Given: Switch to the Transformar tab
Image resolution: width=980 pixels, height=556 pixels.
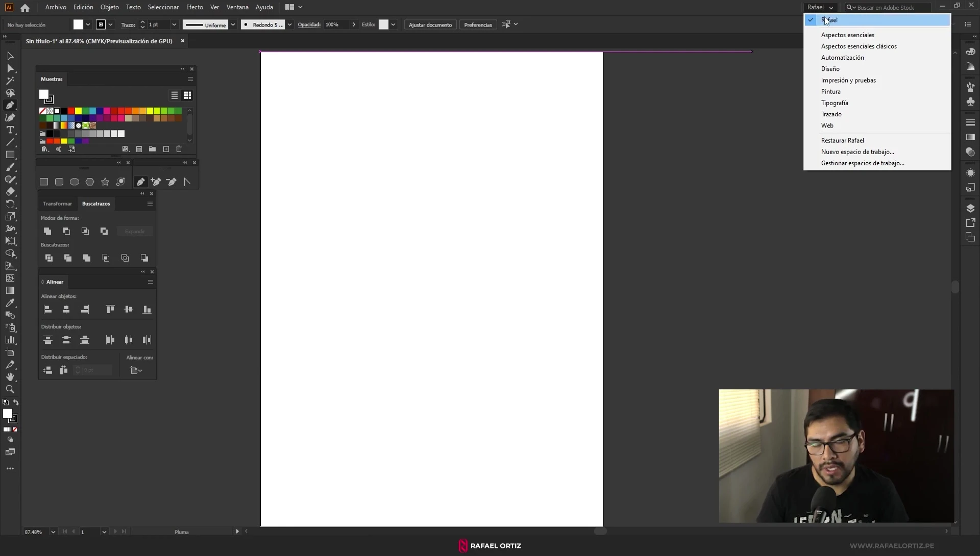Looking at the screenshot, I should pyautogui.click(x=57, y=204).
